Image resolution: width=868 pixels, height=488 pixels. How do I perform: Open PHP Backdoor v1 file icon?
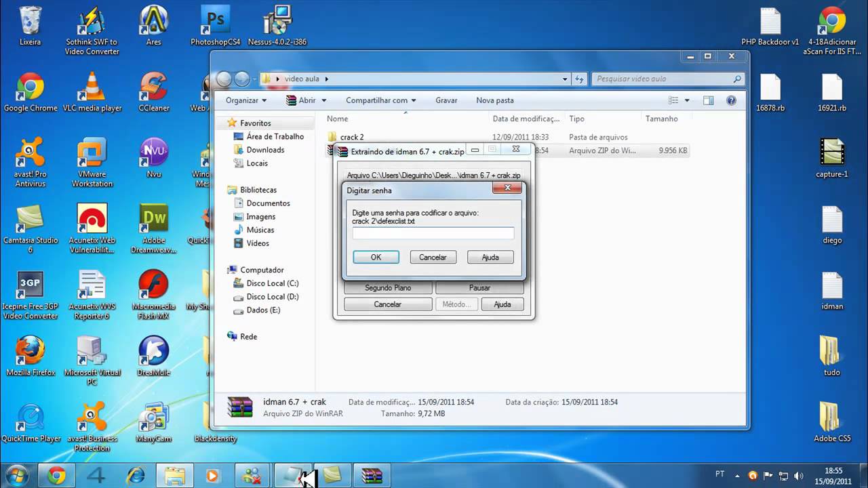point(770,26)
